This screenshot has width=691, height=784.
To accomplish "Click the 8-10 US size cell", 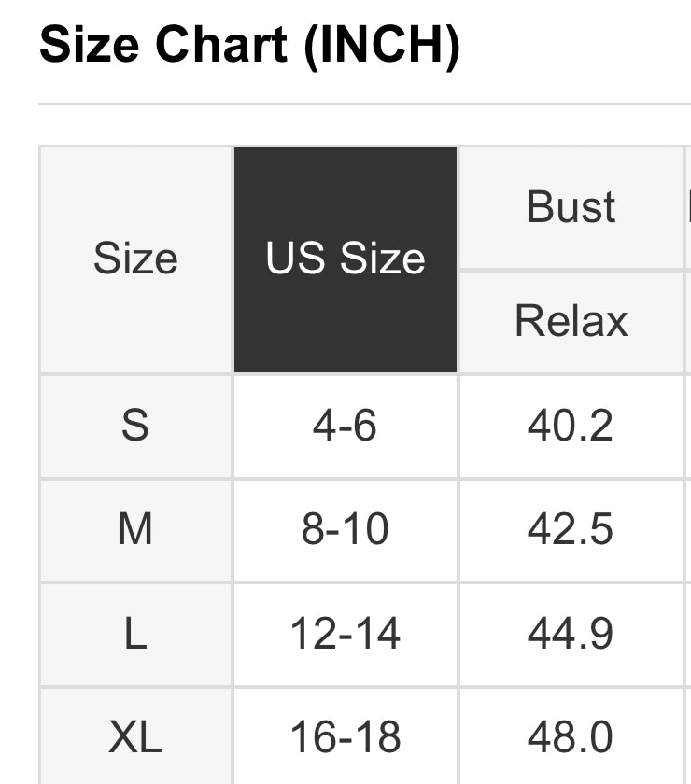I will (x=345, y=529).
